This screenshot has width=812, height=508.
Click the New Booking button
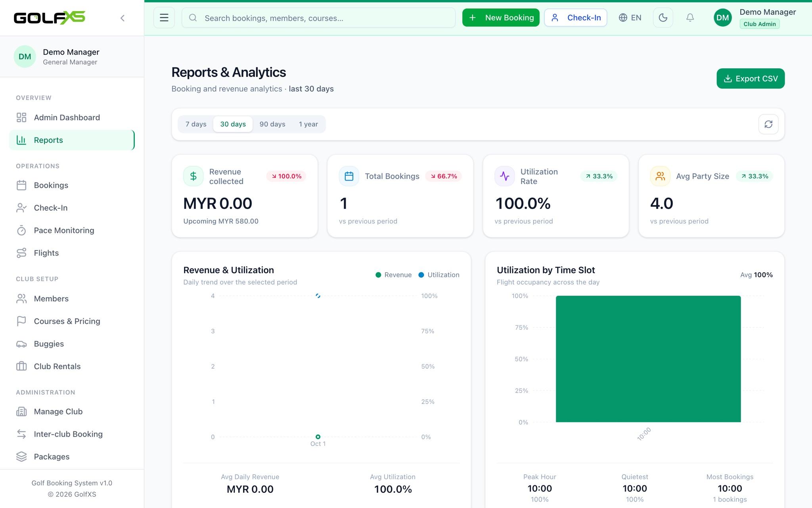click(x=501, y=18)
